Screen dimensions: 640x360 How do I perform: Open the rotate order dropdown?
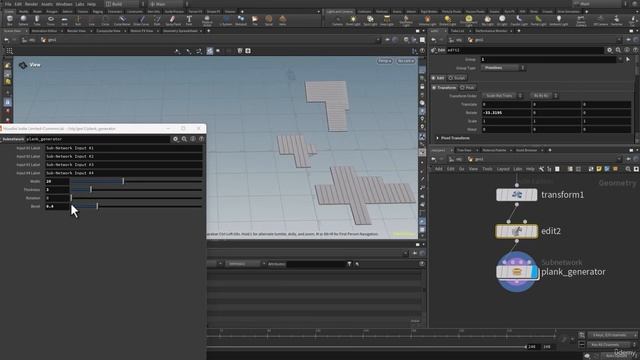pyautogui.click(x=544, y=96)
